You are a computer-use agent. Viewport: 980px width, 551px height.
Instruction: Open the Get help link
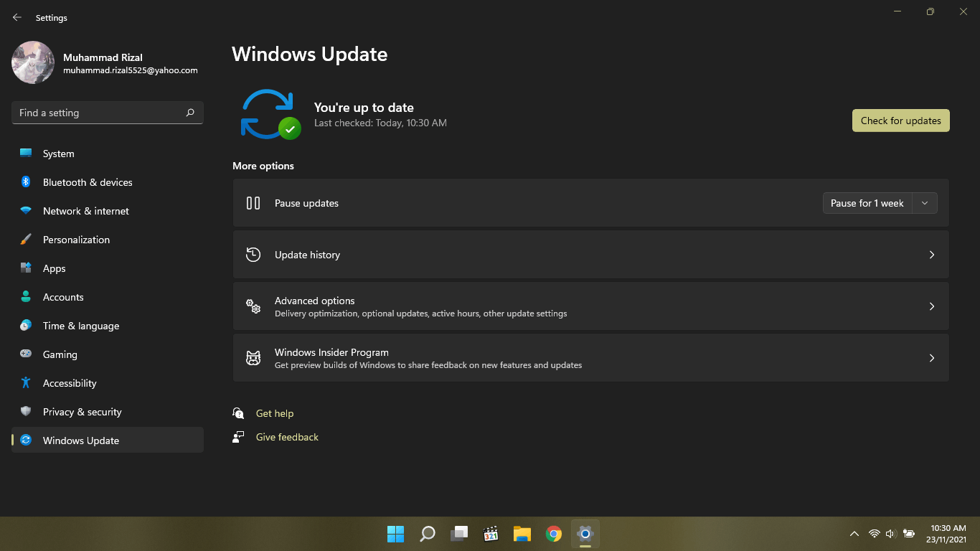pyautogui.click(x=275, y=413)
